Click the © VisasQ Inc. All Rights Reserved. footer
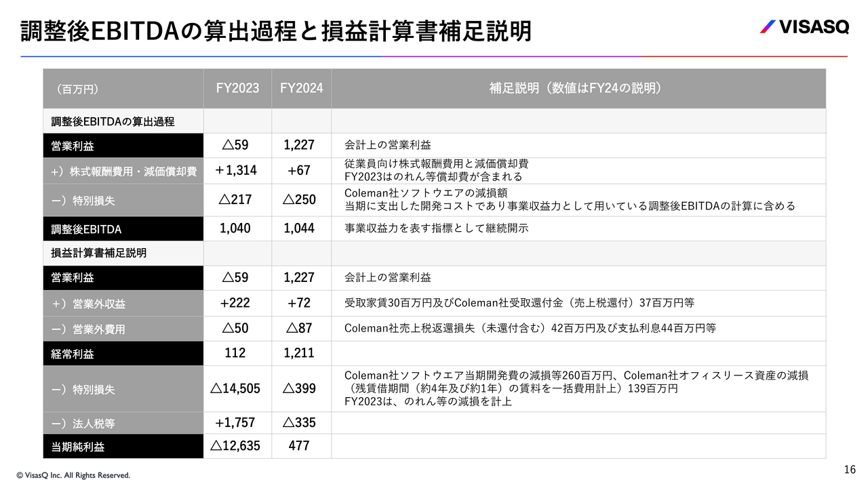Viewport: 868px width, 488px height. [x=73, y=476]
